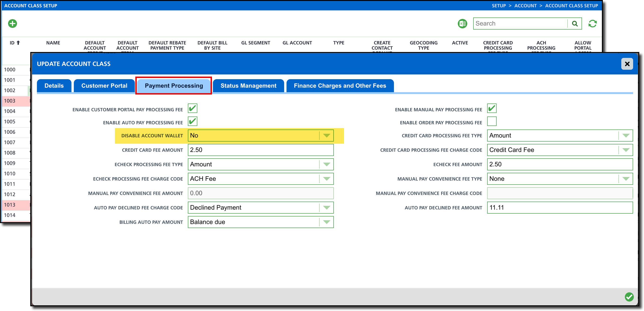The width and height of the screenshot is (644, 311).
Task: Click the Credit Card Fee Amount field
Action: 260,150
